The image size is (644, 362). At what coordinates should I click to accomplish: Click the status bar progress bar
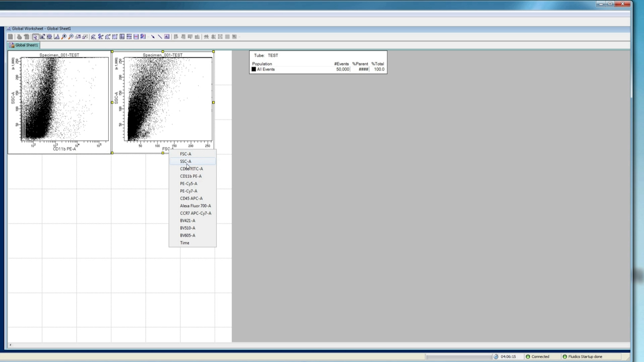click(458, 356)
